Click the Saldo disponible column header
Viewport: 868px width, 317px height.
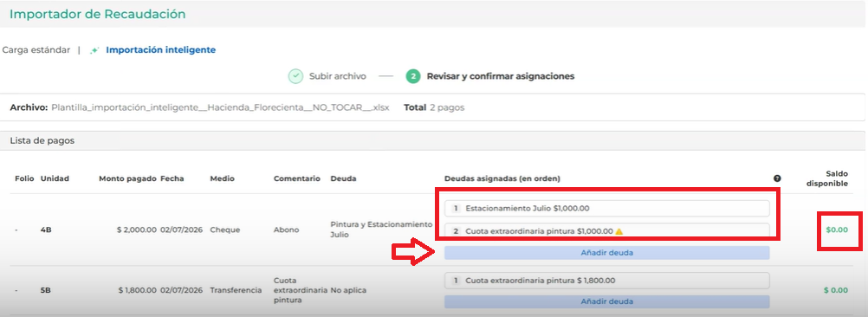click(827, 178)
